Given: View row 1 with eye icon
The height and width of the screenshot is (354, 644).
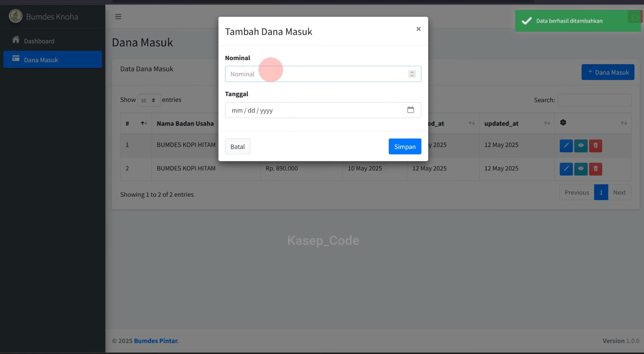Looking at the screenshot, I should click(580, 146).
